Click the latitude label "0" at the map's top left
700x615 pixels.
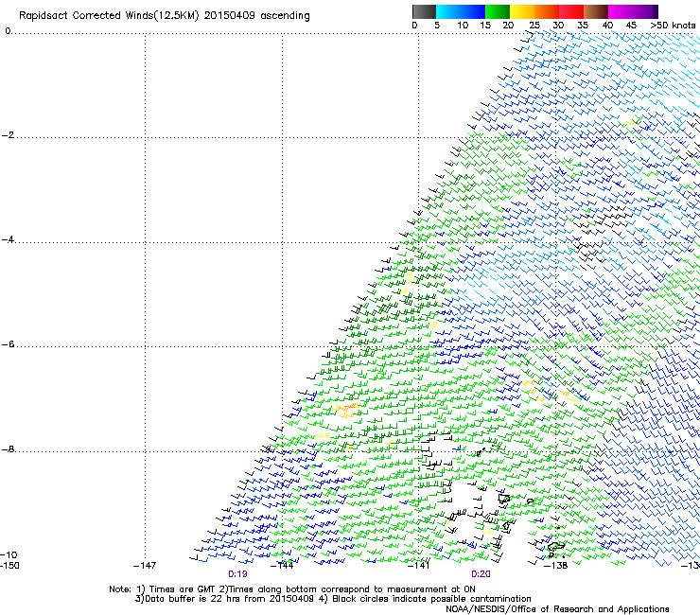click(x=8, y=31)
